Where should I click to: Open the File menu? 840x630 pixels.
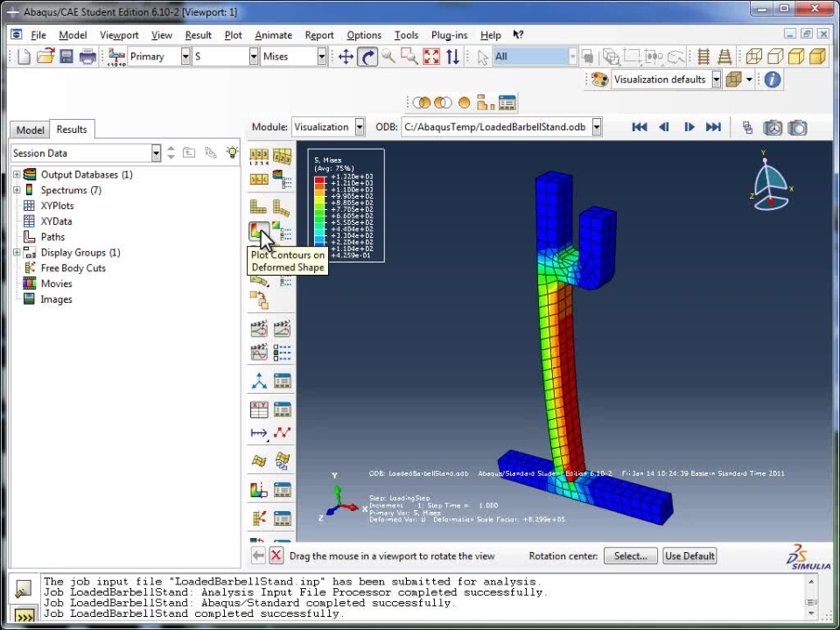[x=38, y=35]
